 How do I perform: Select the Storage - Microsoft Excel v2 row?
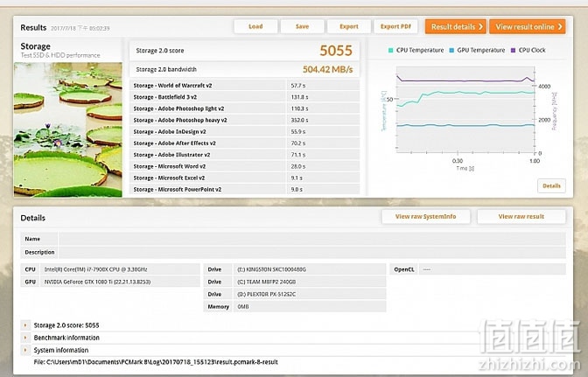point(244,178)
